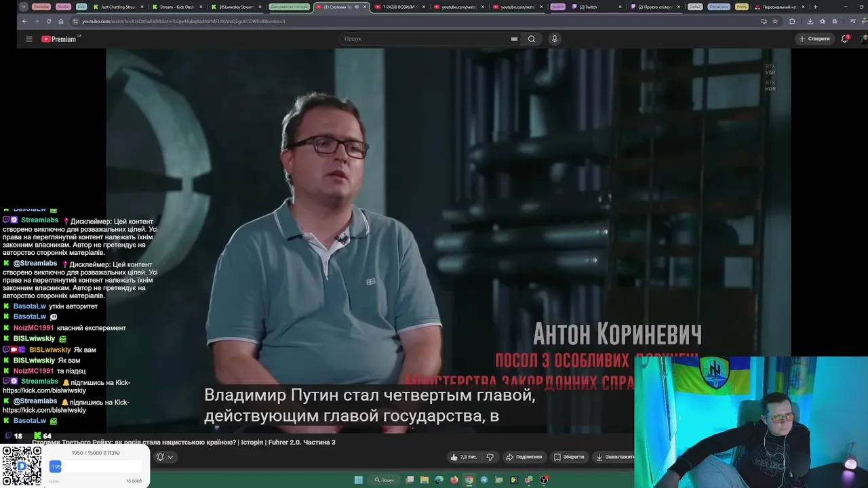Open the browser downloads icon
The image size is (868, 488).
click(810, 21)
